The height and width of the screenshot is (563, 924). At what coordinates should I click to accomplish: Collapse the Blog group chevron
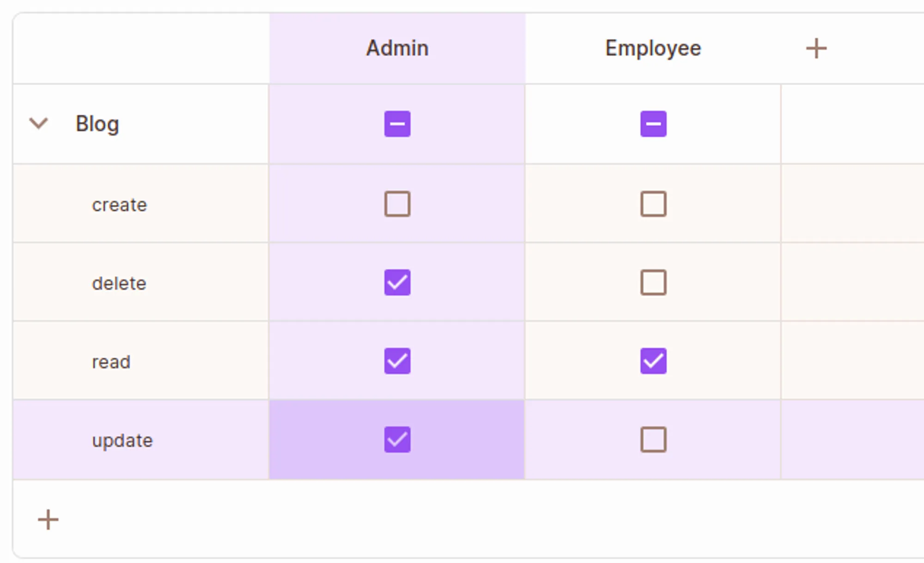click(x=38, y=123)
